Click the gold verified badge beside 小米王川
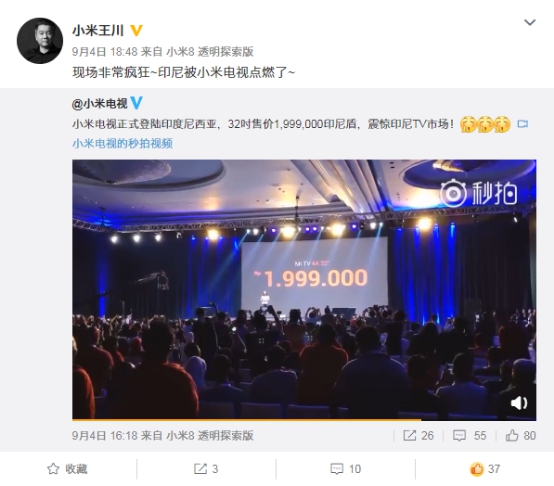Viewport: 554px width, 486px height. (136, 30)
